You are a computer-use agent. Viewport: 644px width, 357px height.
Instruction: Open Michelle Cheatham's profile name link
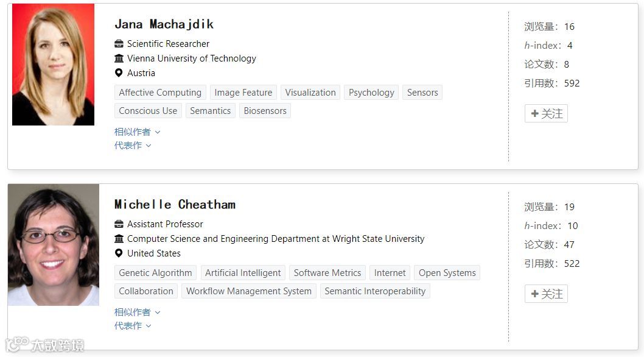[175, 205]
